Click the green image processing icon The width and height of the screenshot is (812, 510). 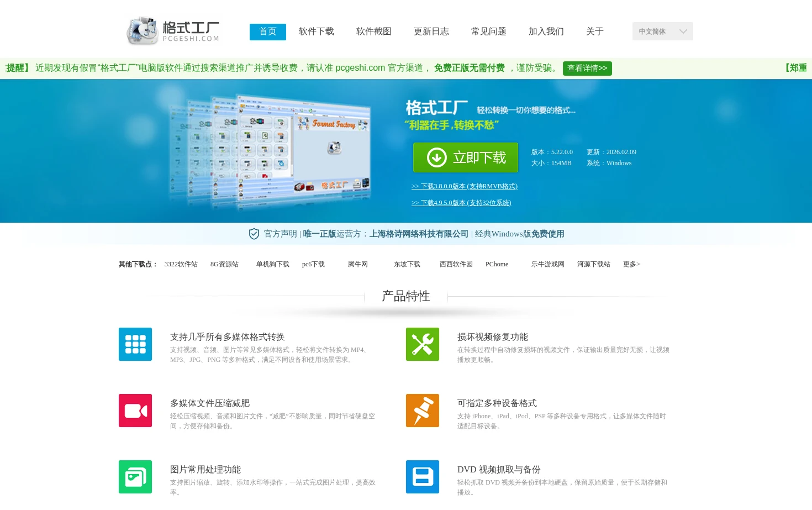click(135, 477)
